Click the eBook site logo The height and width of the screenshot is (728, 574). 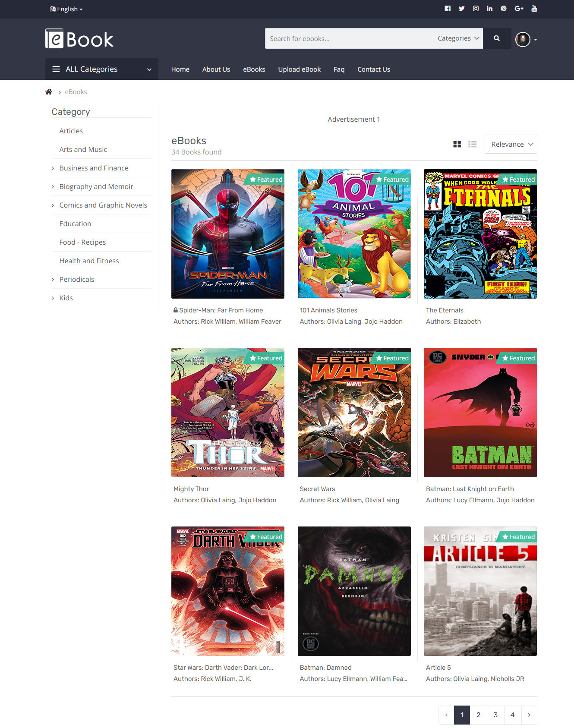[79, 39]
